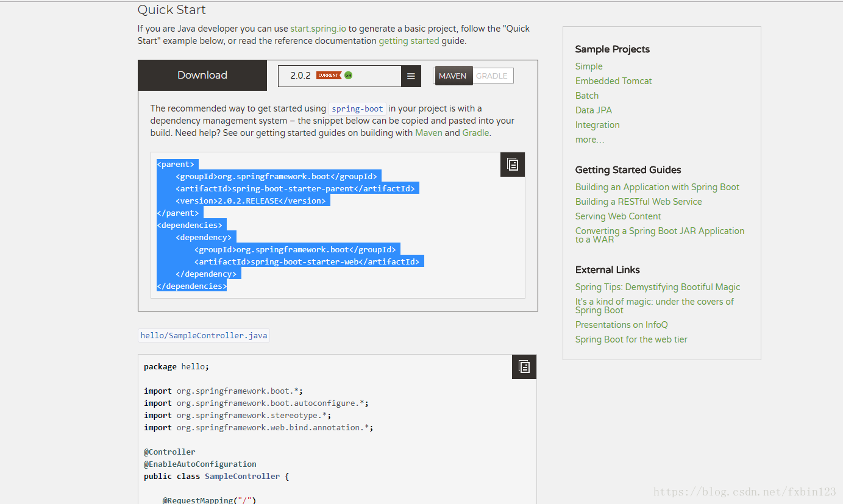
Task: Open start.spring.io link
Action: (318, 29)
